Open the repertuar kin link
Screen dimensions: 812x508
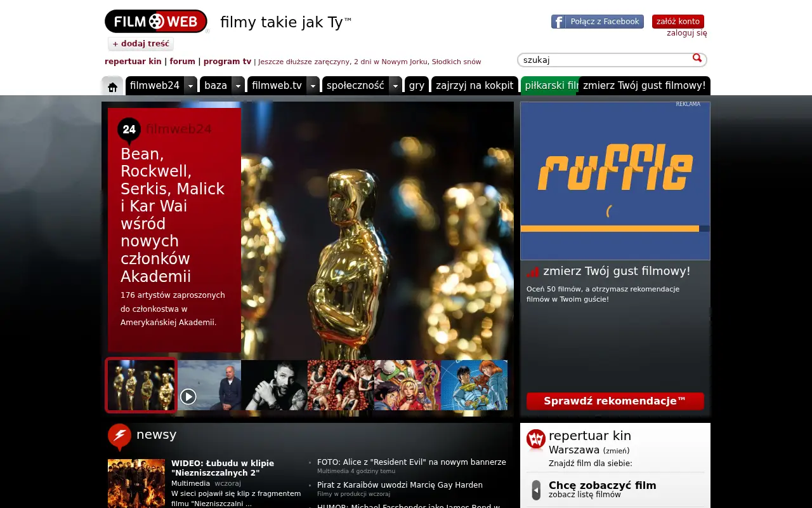tap(133, 62)
